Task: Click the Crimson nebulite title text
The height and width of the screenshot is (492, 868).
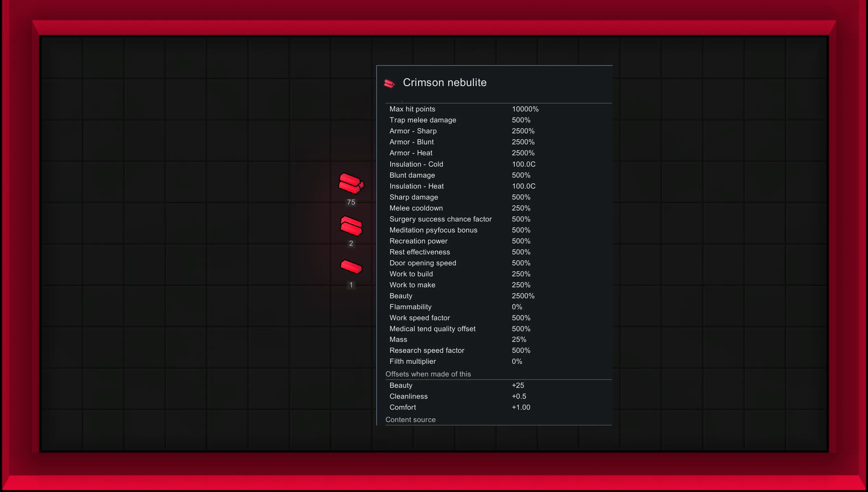Action: click(444, 83)
